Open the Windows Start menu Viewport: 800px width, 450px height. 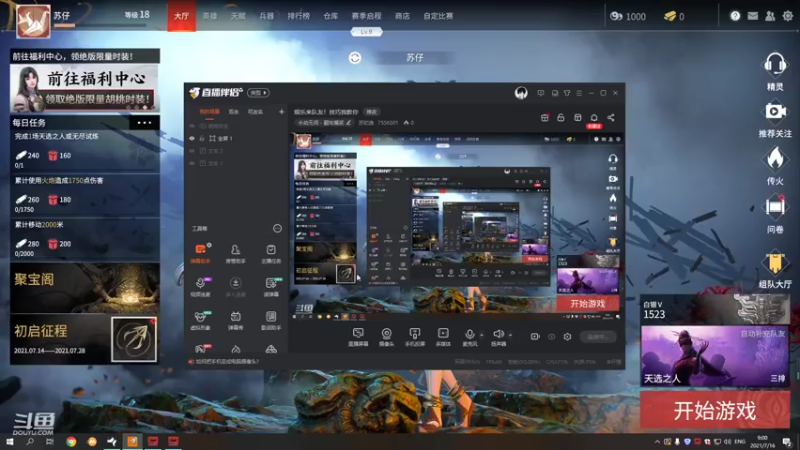(x=9, y=441)
